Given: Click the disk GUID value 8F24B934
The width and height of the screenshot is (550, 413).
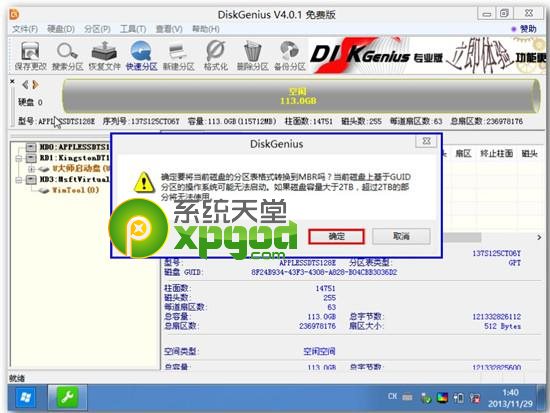Looking at the screenshot, I should 324,272.
